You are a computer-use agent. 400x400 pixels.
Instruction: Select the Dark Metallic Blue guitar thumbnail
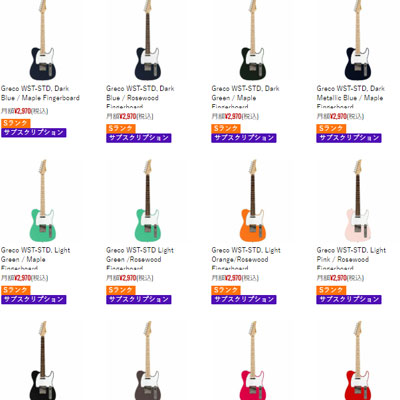click(358, 40)
